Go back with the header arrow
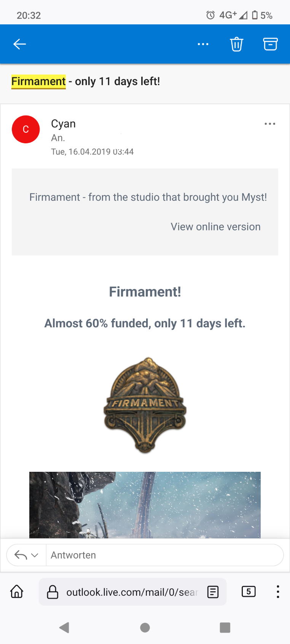290x644 pixels. (19, 44)
